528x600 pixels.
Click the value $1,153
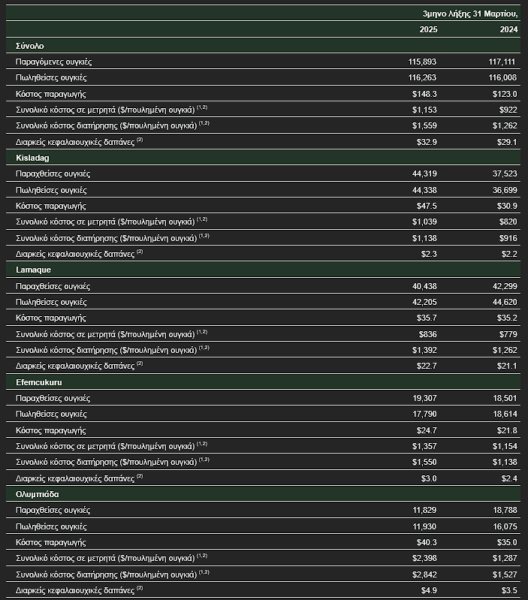tap(425, 110)
